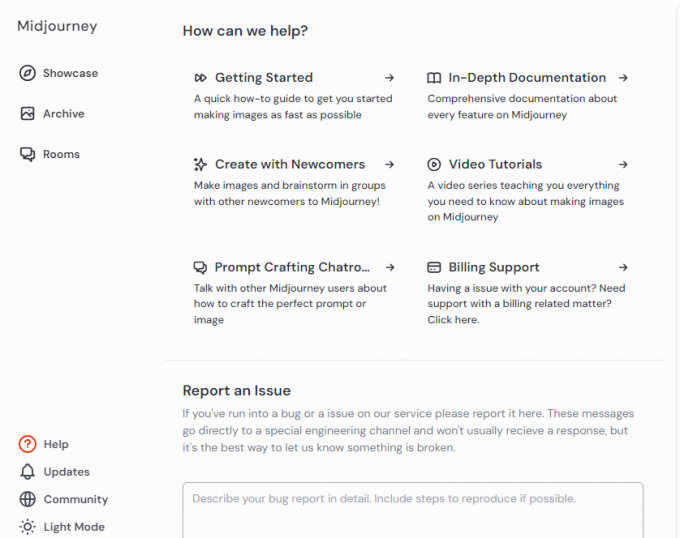Click the Community globe icon
This screenshot has width=680, height=538.
27,499
